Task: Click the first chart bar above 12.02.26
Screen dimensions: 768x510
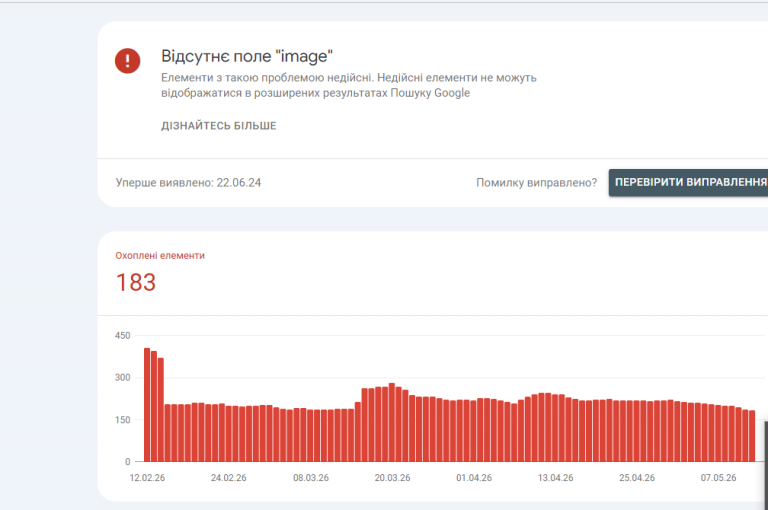Action: point(147,405)
